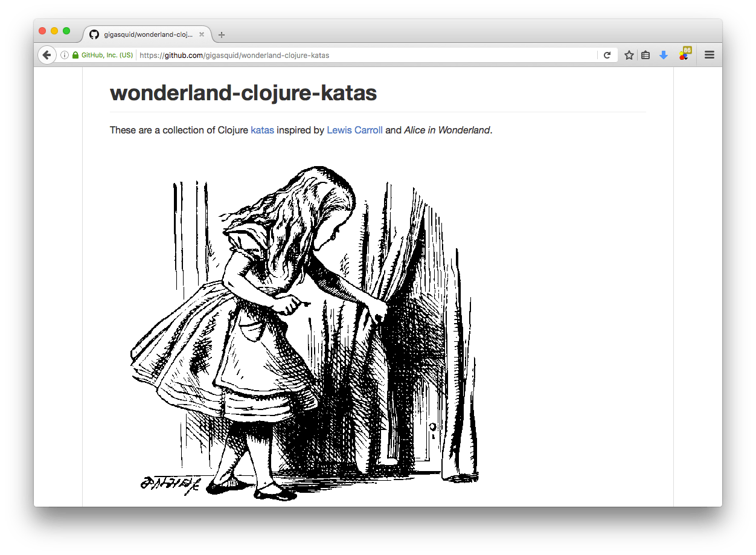Open the Lewis Carroll link

pos(354,130)
